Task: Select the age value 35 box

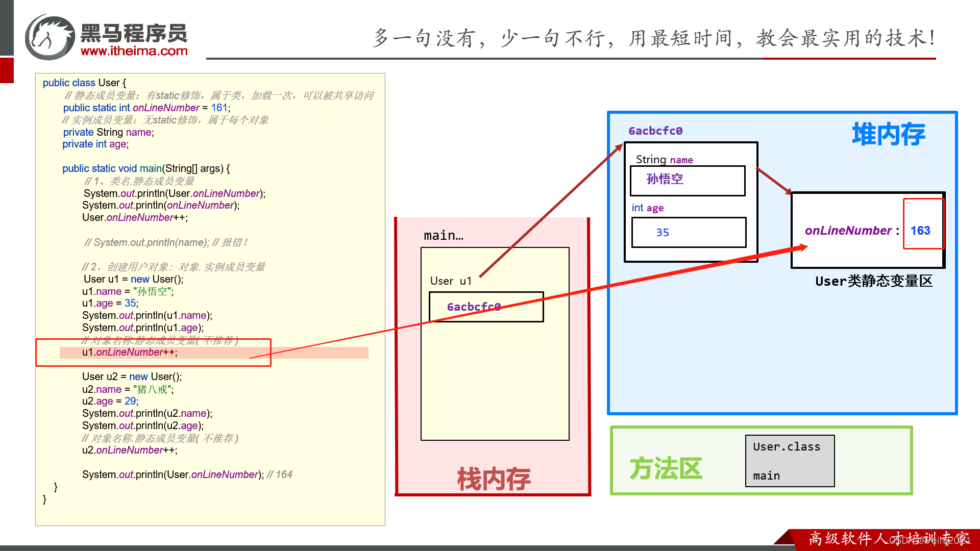Action: (688, 233)
